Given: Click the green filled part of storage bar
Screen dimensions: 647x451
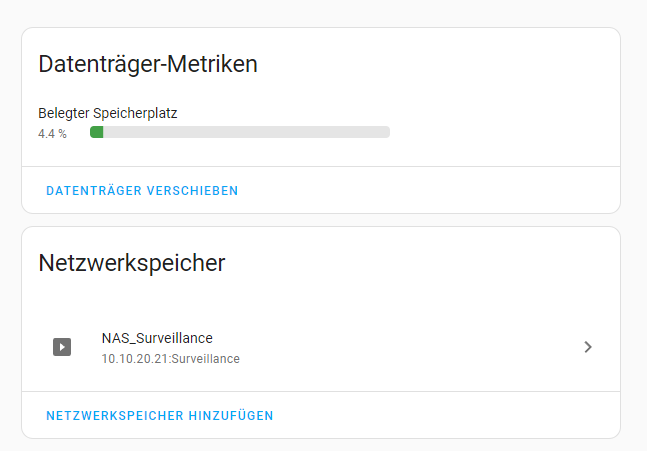Looking at the screenshot, I should coord(97,132).
